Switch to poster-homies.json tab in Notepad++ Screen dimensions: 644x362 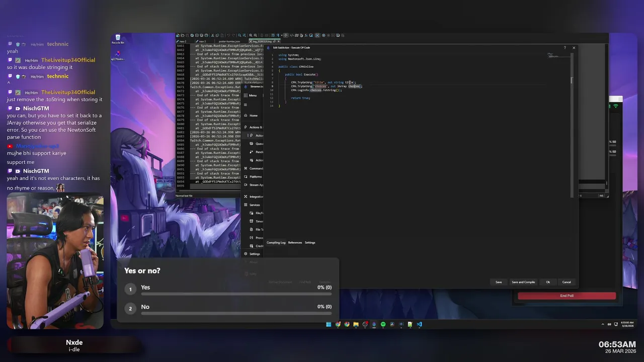coord(229,41)
